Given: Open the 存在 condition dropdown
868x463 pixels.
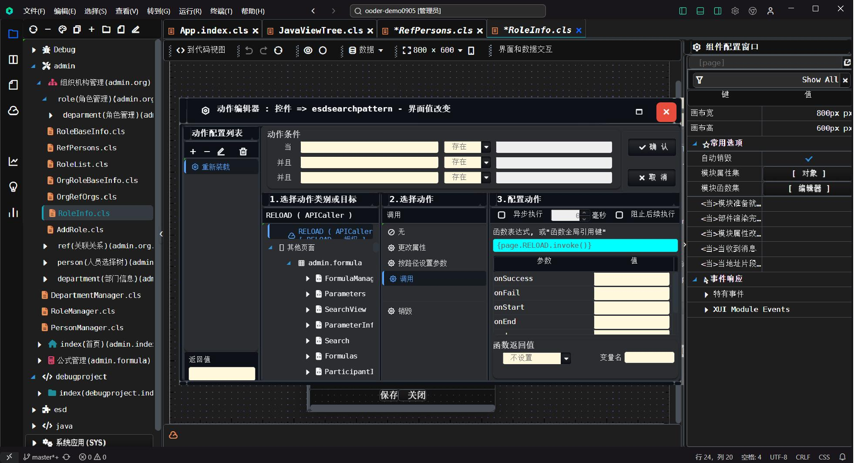Looking at the screenshot, I should tap(486, 147).
